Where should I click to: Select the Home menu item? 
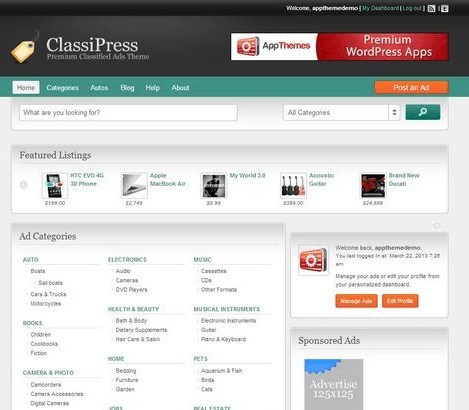(x=26, y=88)
